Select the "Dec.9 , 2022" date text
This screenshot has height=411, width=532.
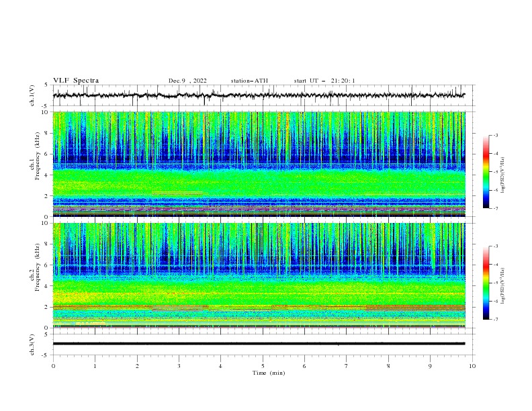pos(187,81)
